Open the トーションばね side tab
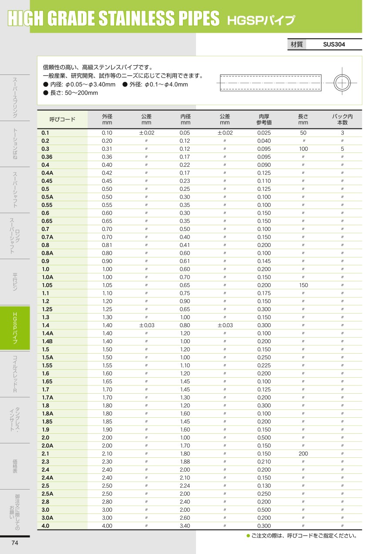 pyautogui.click(x=15, y=144)
